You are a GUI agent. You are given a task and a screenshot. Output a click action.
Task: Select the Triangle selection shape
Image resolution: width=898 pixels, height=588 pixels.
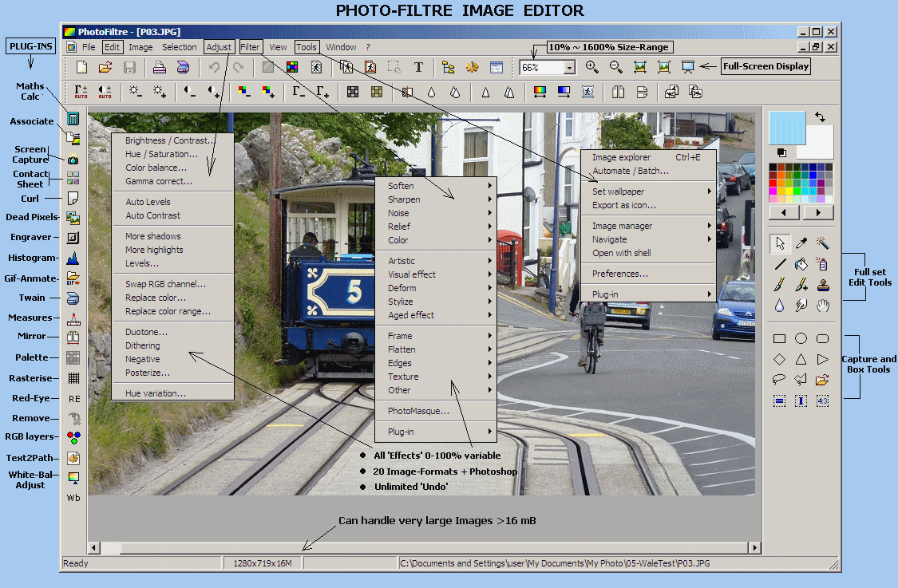point(801,359)
